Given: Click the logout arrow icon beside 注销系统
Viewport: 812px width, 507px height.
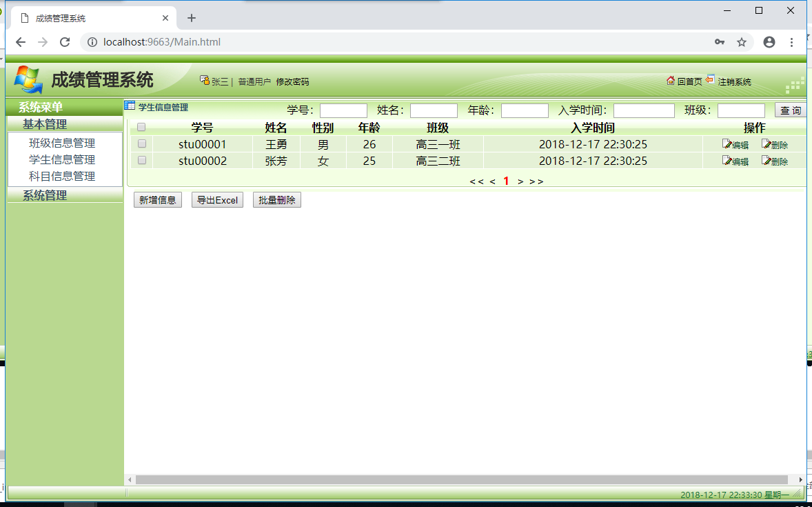Looking at the screenshot, I should (710, 79).
